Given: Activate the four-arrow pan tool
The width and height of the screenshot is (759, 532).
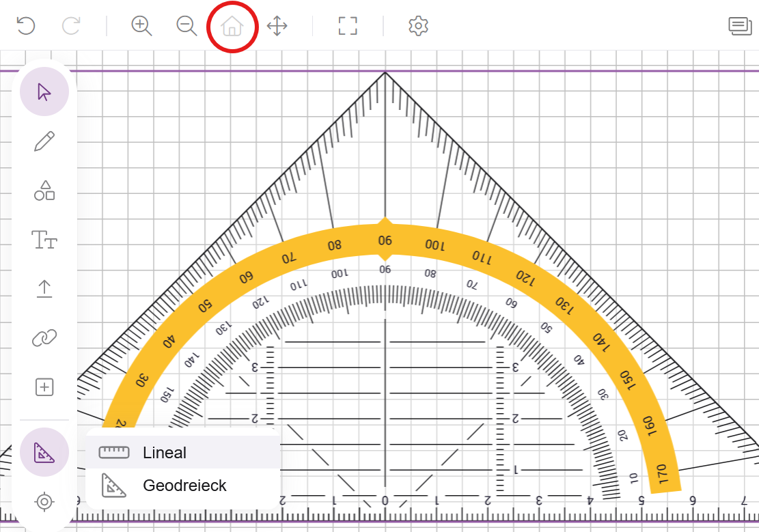Looking at the screenshot, I should click(277, 27).
